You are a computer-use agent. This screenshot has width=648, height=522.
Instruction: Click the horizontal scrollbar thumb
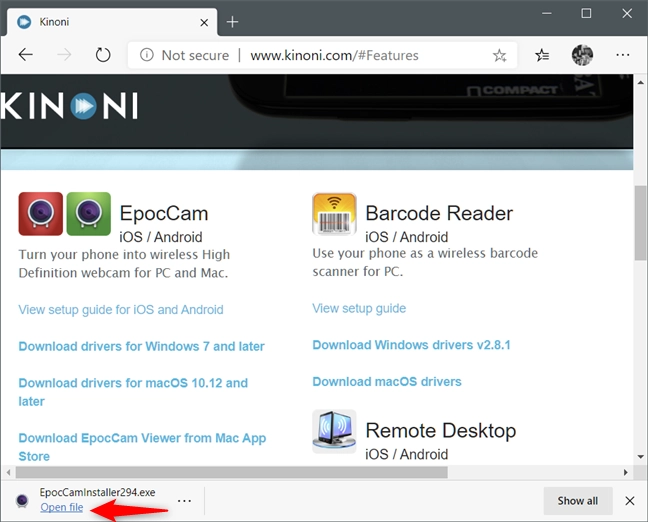point(231,472)
